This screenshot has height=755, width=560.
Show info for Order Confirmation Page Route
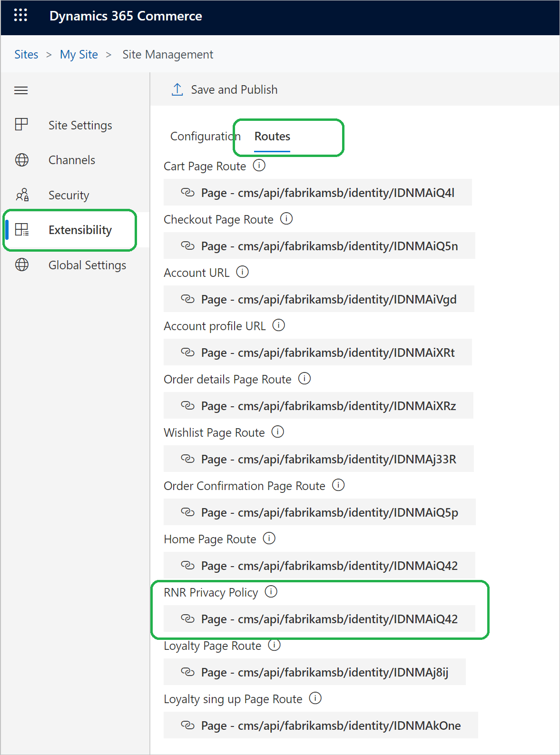(x=338, y=485)
